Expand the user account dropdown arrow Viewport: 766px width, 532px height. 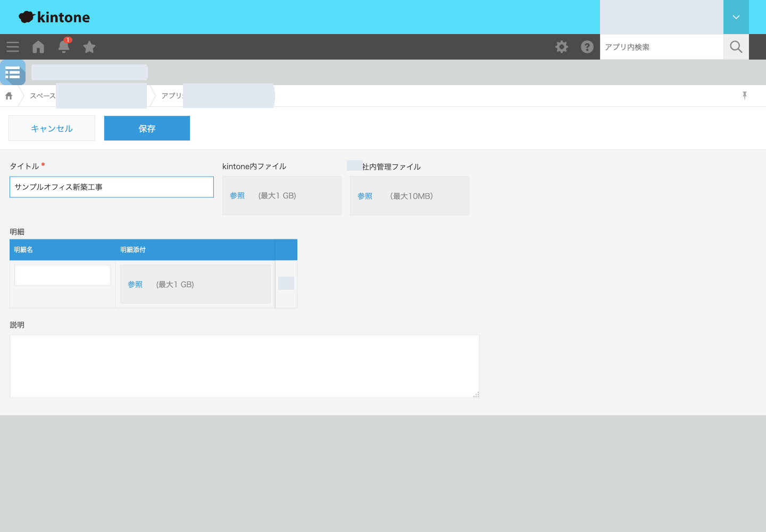[x=736, y=17]
